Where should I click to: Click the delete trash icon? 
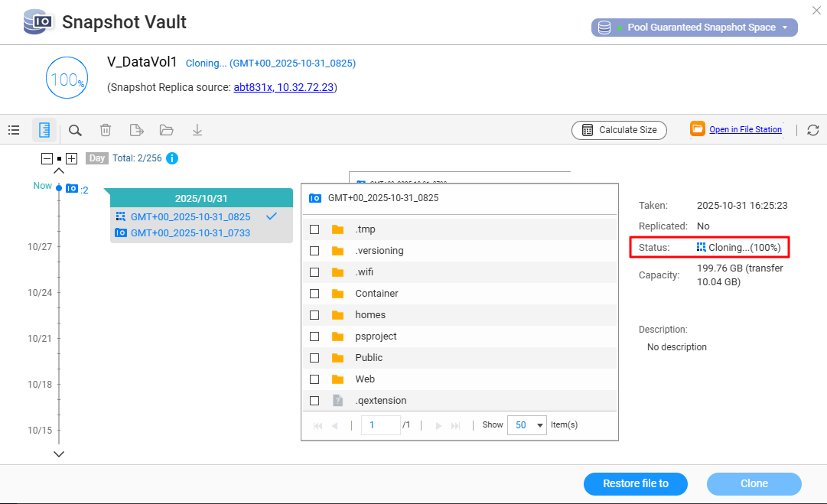pyautogui.click(x=106, y=130)
